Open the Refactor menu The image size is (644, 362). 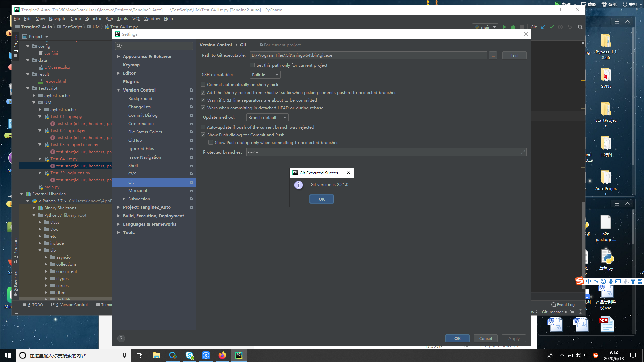[x=93, y=19]
